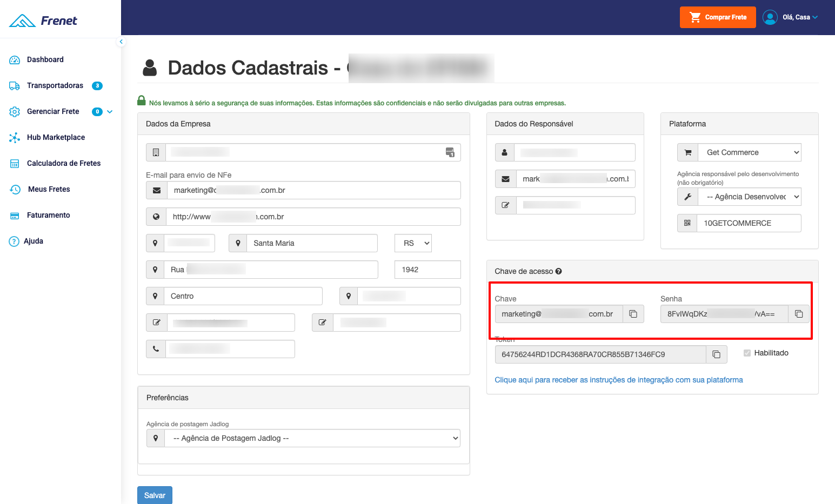Click the Comprar Frete button
The width and height of the screenshot is (835, 504).
click(717, 17)
